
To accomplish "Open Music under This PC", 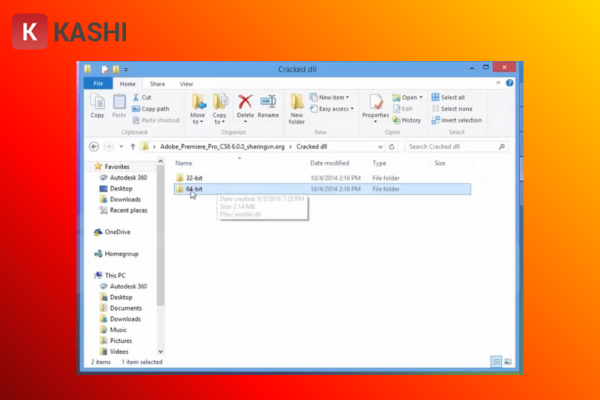I will 118,330.
